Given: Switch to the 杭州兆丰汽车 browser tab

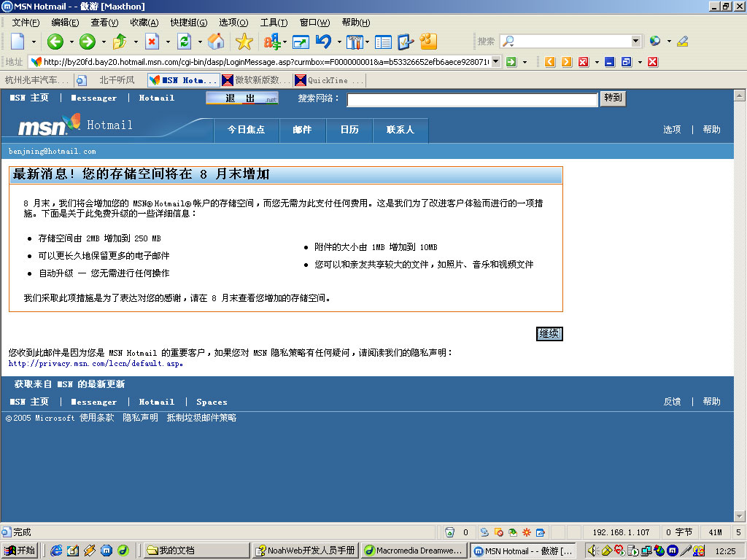Looking at the screenshot, I should coord(36,80).
